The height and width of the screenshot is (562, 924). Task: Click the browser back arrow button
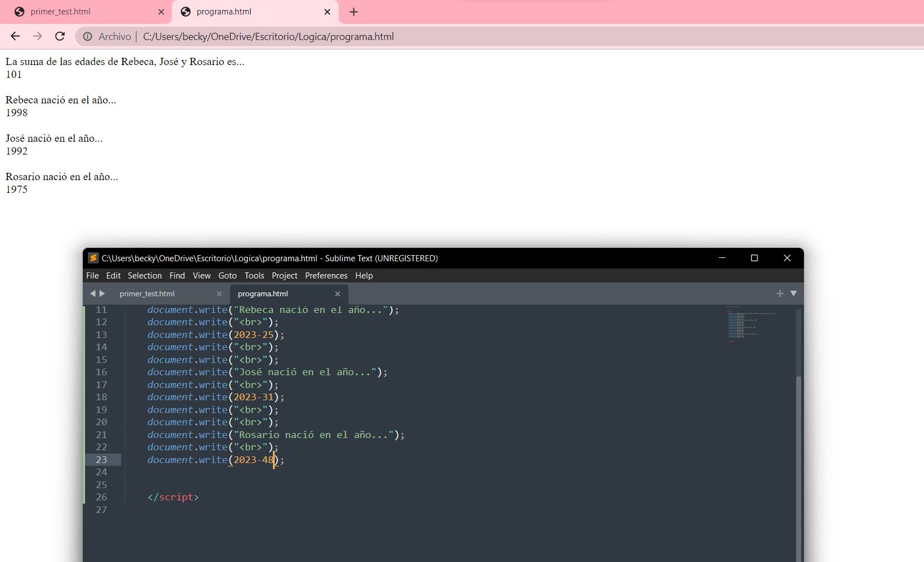tap(15, 36)
